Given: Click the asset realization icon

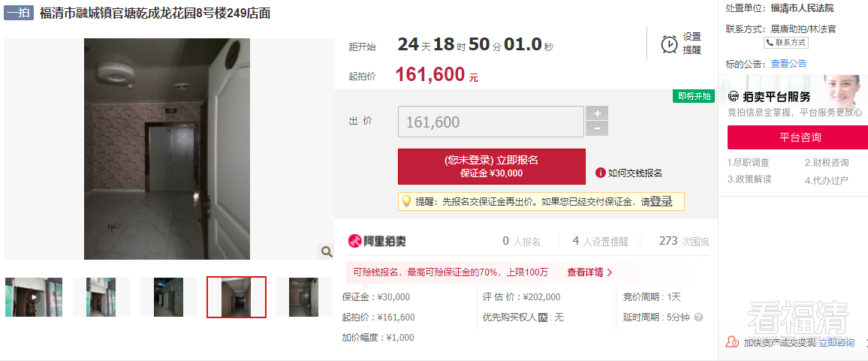Looking at the screenshot, I should tap(732, 342).
